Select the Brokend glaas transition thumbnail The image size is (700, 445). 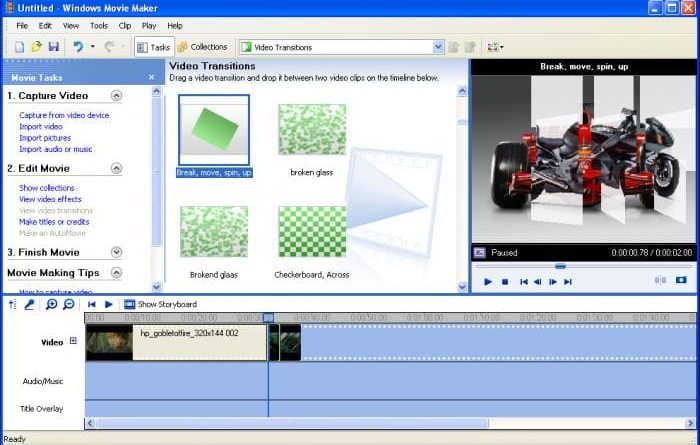(x=214, y=231)
